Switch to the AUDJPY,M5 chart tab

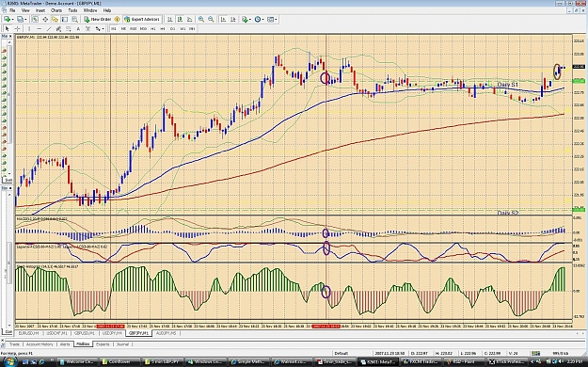pyautogui.click(x=167, y=333)
